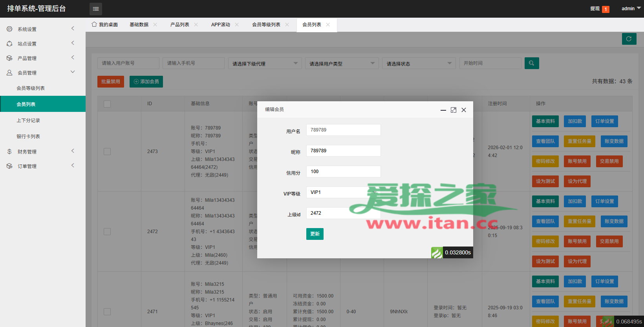Viewport: 644px width, 327px height.
Task: Click the green refresh icon button
Action: click(x=629, y=39)
